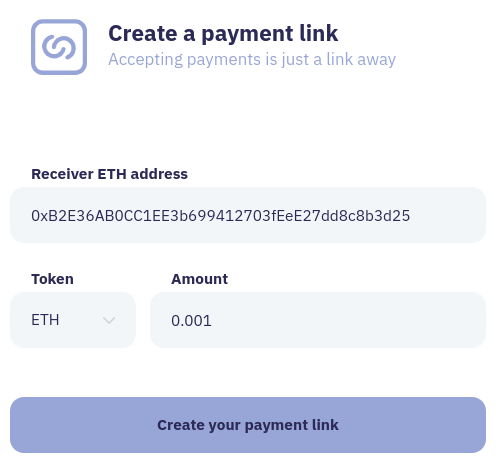The width and height of the screenshot is (496, 462).
Task: Expand the Token dropdown chevron arrow
Action: [x=109, y=321]
